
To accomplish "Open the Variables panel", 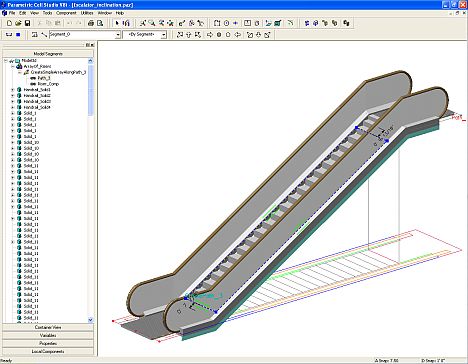I will pyautogui.click(x=48, y=335).
